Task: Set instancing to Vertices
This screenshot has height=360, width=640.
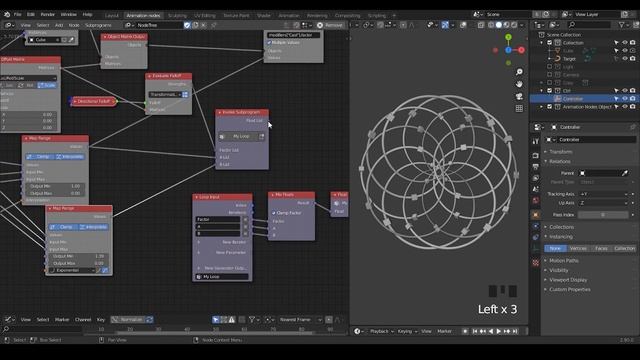Action: click(x=578, y=248)
